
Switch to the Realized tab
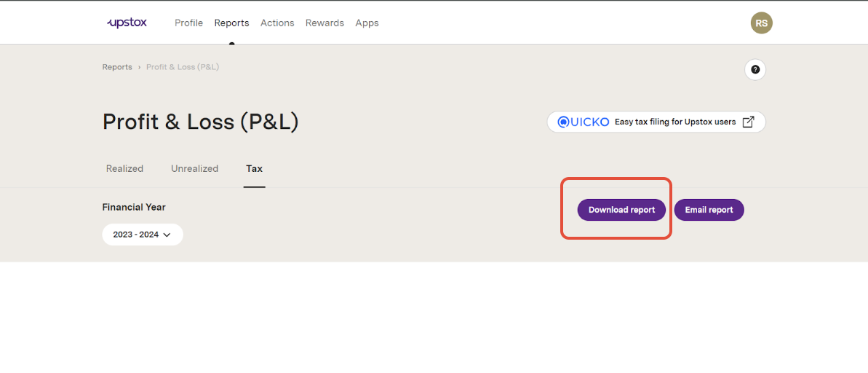click(124, 168)
